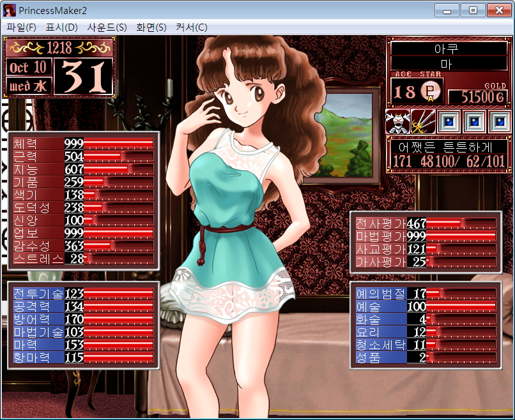Click the 청소세탁 skill row

coord(426,345)
